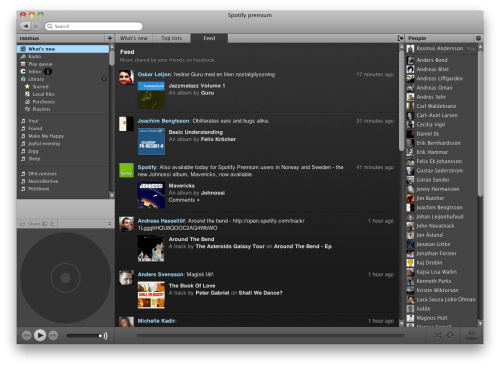Toggle repeat playback
This screenshot has height=367, width=500.
coord(450,335)
